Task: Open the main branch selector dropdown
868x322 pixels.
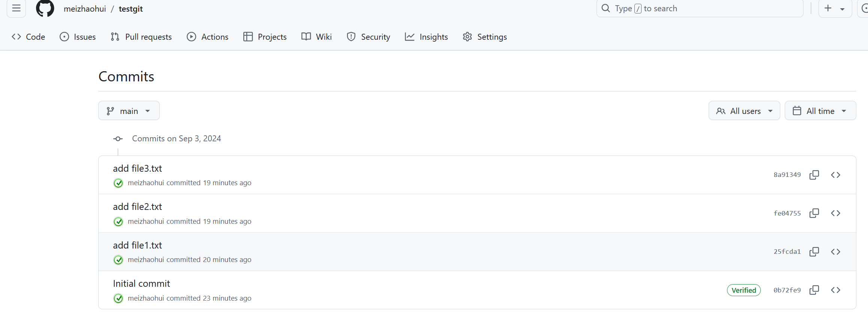Action: [129, 111]
